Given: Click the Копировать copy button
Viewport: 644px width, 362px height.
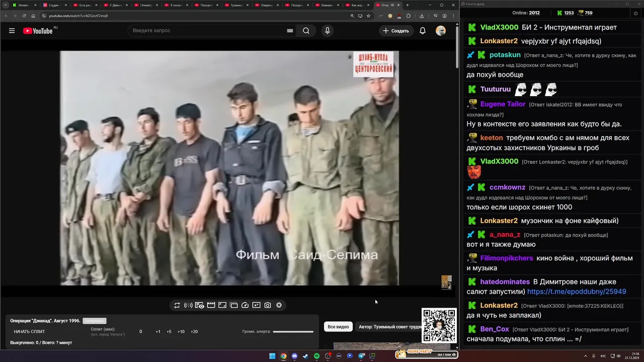Looking at the screenshot, I should pyautogui.click(x=95, y=321).
